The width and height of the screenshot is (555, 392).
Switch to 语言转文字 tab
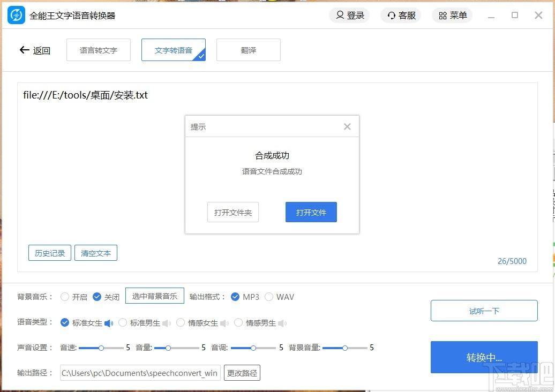99,50
